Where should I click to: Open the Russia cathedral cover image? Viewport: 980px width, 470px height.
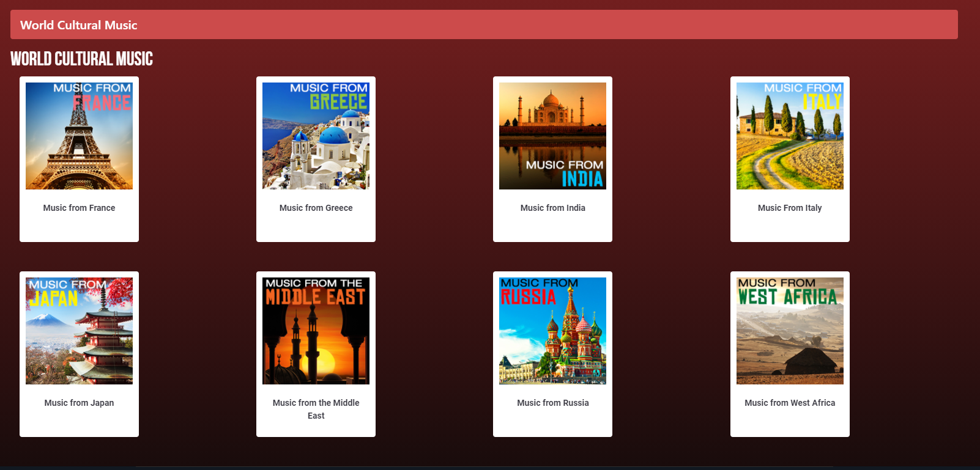coord(552,331)
